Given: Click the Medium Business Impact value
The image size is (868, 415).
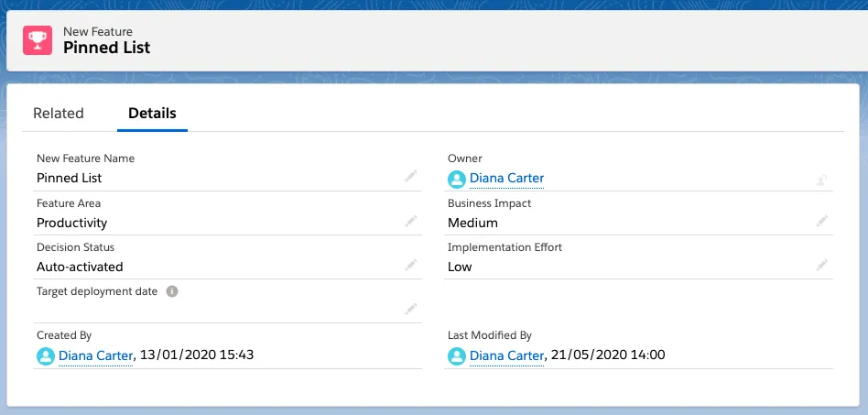Looking at the screenshot, I should click(x=472, y=223).
